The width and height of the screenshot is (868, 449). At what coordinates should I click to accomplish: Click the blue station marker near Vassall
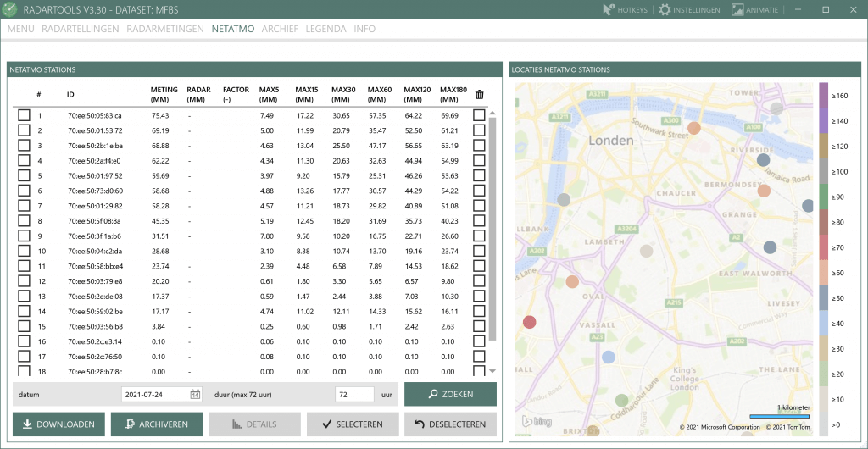[x=608, y=358]
